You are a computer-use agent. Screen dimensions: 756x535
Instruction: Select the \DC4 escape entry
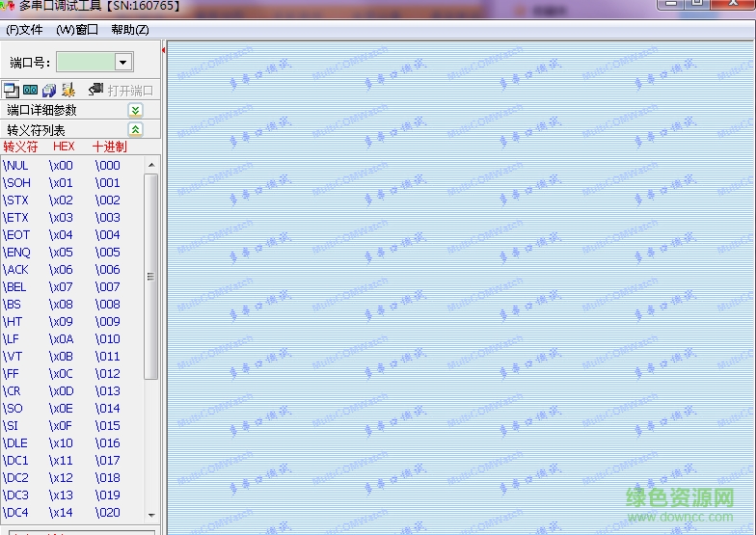[15, 513]
